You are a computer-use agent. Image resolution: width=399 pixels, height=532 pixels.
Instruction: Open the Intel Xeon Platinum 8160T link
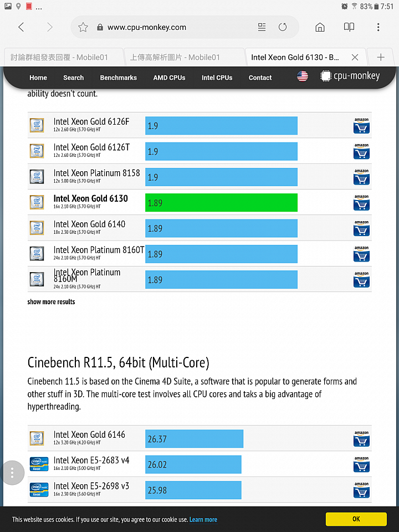click(x=99, y=250)
